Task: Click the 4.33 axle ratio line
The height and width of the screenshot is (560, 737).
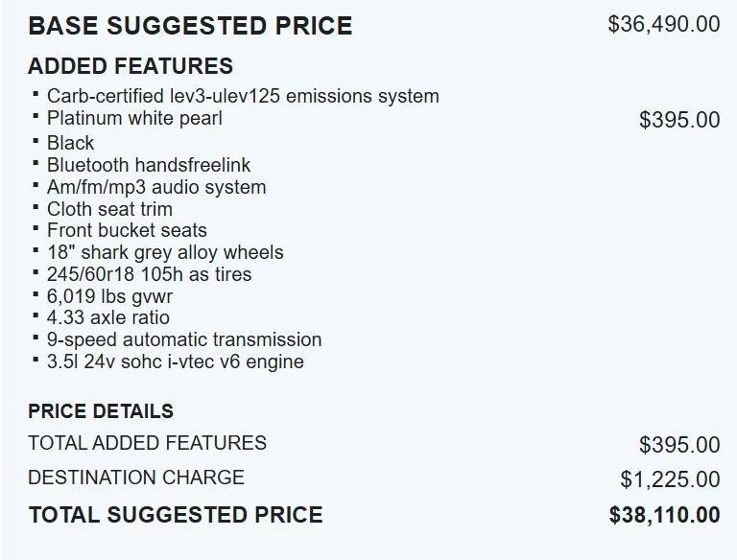Action: (107, 317)
